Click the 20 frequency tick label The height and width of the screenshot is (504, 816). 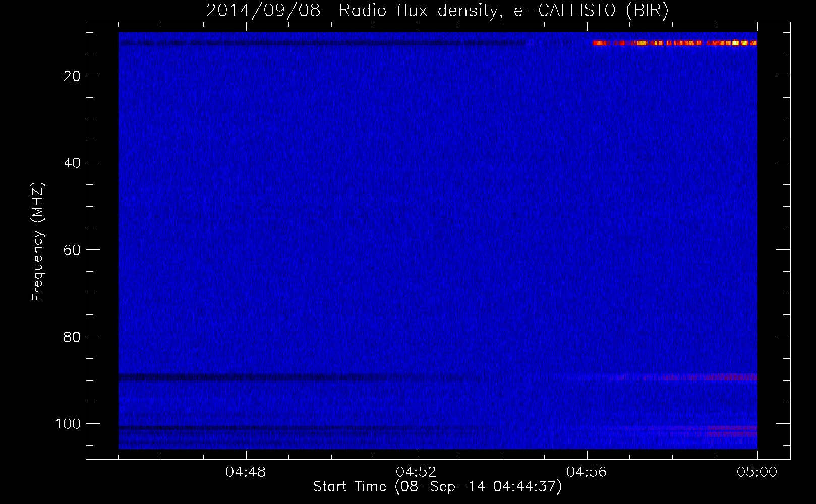(73, 76)
